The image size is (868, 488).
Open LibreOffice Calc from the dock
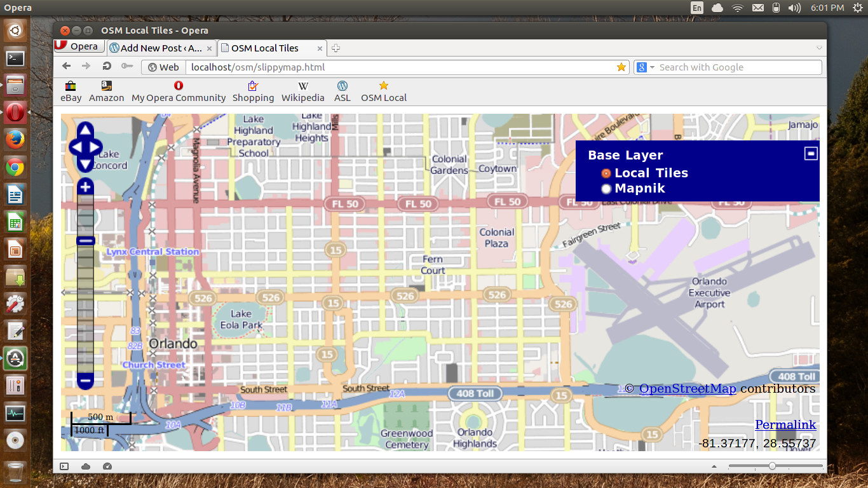pyautogui.click(x=15, y=222)
